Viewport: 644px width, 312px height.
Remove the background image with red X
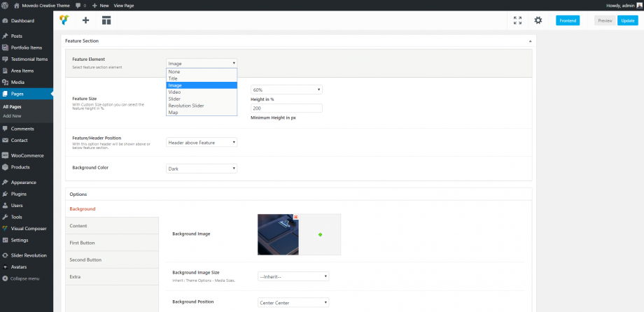pos(296,217)
